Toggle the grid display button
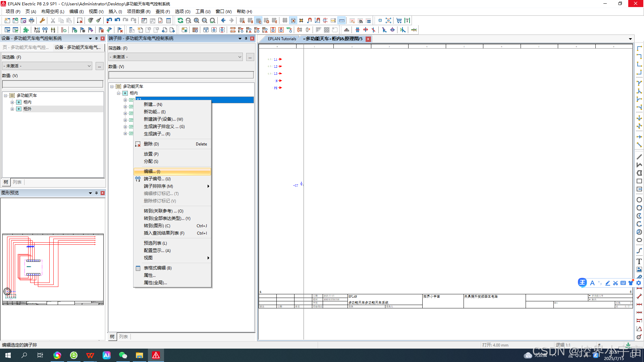644x362 pixels. [x=285, y=20]
